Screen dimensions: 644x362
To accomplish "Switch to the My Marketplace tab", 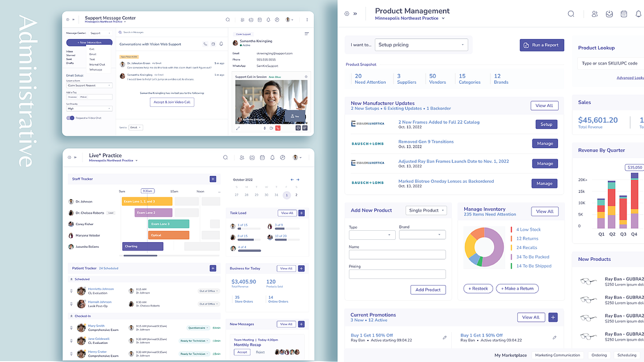I will coord(510,355).
